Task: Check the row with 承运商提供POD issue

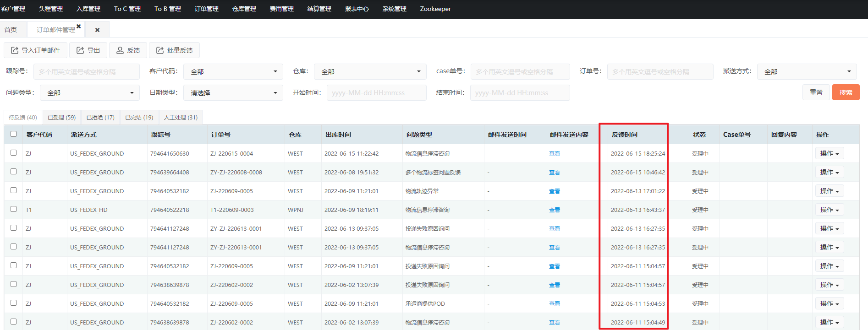Action: (x=13, y=303)
